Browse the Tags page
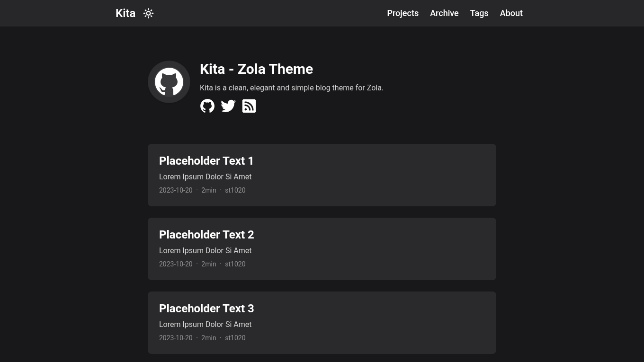This screenshot has height=362, width=644. point(479,13)
